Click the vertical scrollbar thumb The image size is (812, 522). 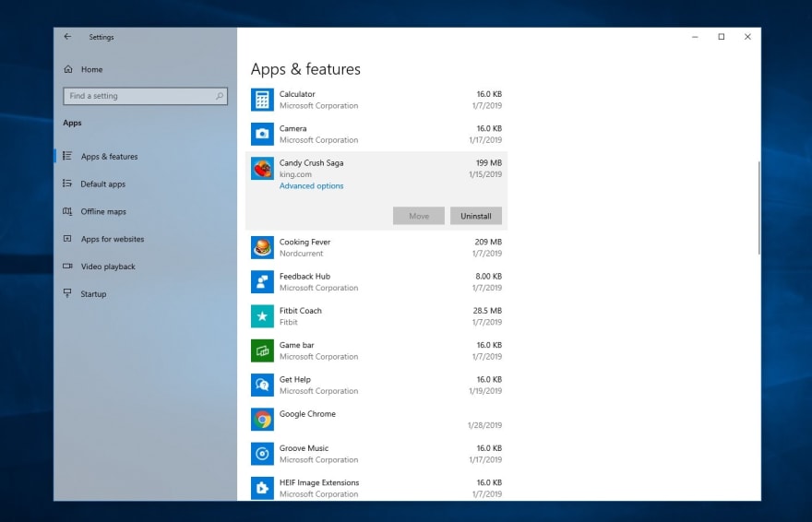tap(758, 208)
